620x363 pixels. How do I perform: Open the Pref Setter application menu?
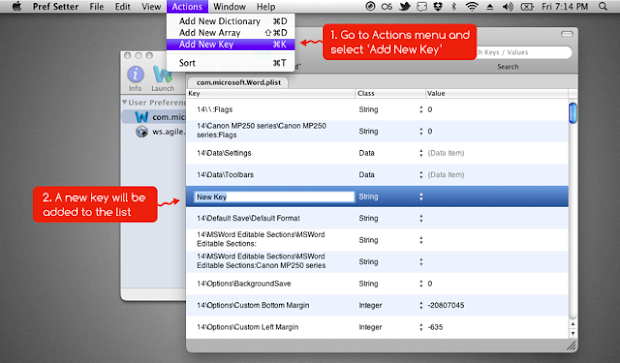click(x=55, y=7)
